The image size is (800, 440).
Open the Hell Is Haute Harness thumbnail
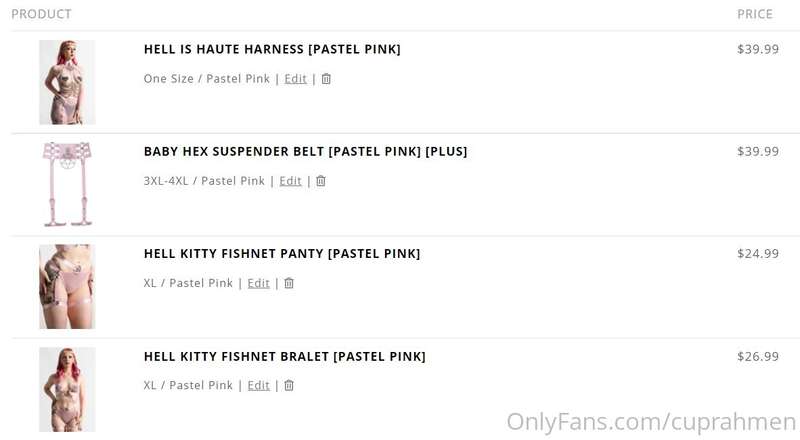(67, 82)
